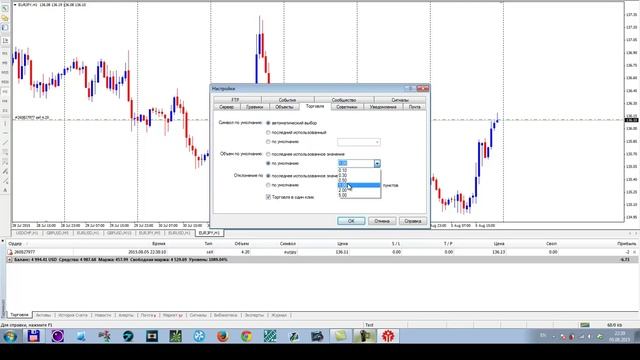Screen dimensions: 640x360
Task: Open Google Chrome from the taskbar
Action: (x=246, y=336)
